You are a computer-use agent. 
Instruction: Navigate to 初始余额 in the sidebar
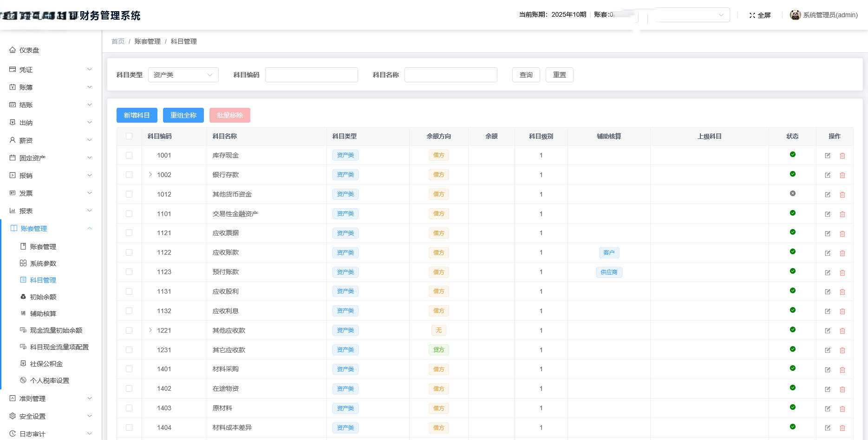click(43, 296)
